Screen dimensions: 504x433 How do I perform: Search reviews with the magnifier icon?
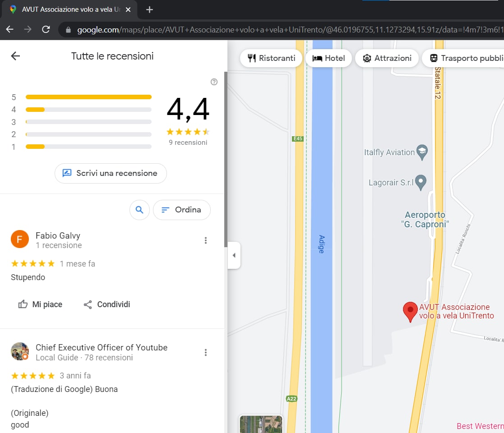click(x=139, y=210)
